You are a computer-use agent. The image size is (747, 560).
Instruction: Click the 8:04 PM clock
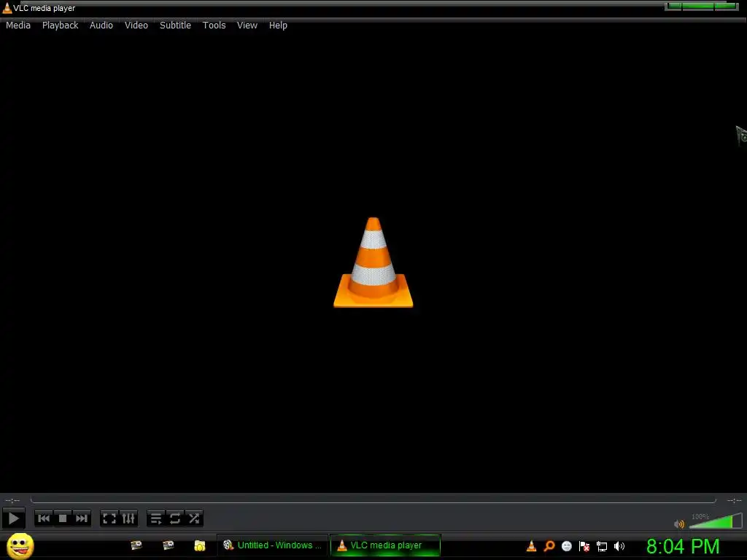tap(683, 546)
